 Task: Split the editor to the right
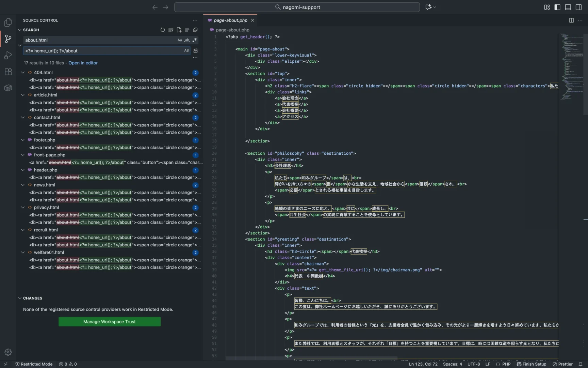tap(571, 20)
